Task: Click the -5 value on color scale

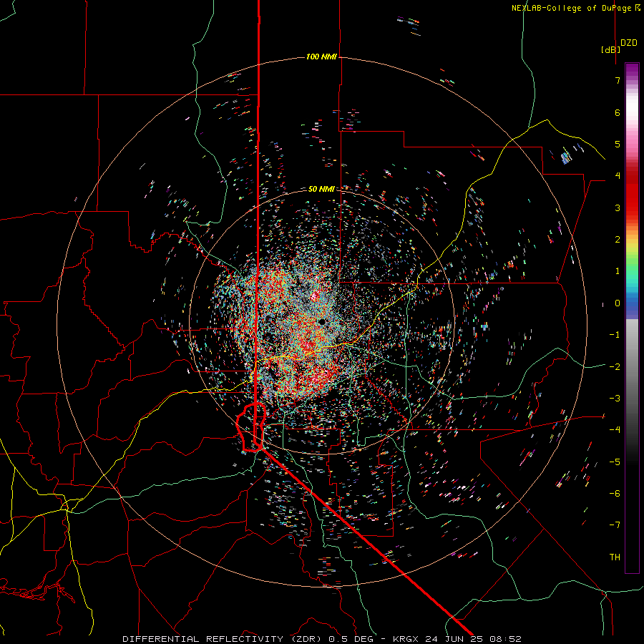Action: (615, 462)
